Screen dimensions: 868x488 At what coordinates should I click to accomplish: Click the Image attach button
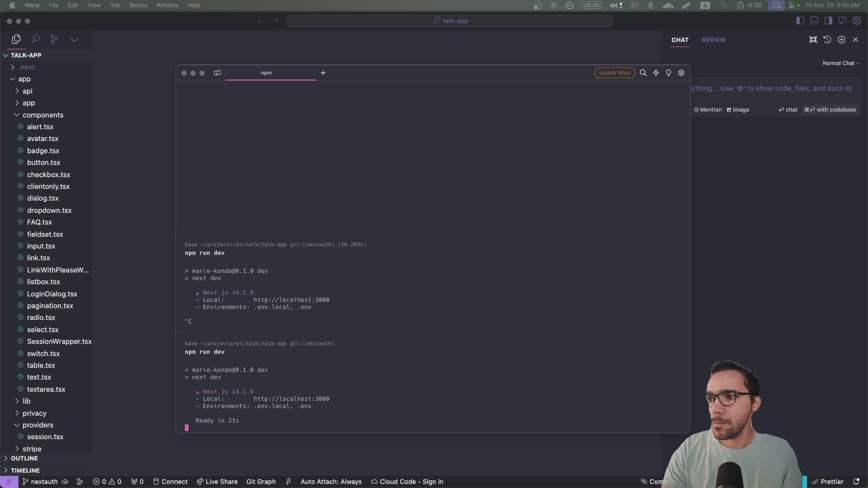pyautogui.click(x=738, y=110)
